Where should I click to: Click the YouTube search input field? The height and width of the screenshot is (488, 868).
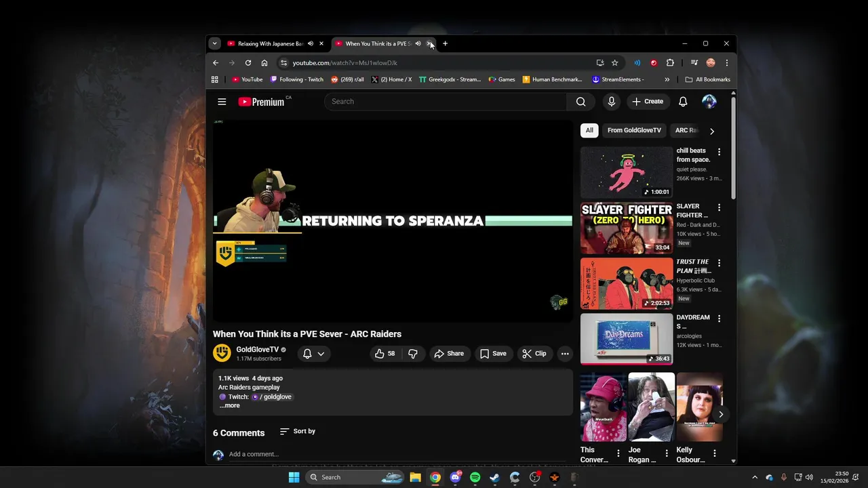coord(446,102)
